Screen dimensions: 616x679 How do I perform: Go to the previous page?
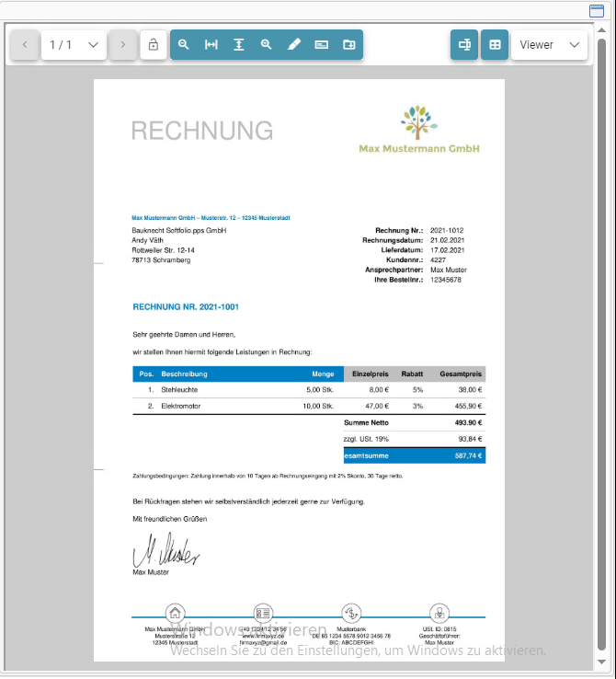[25, 44]
